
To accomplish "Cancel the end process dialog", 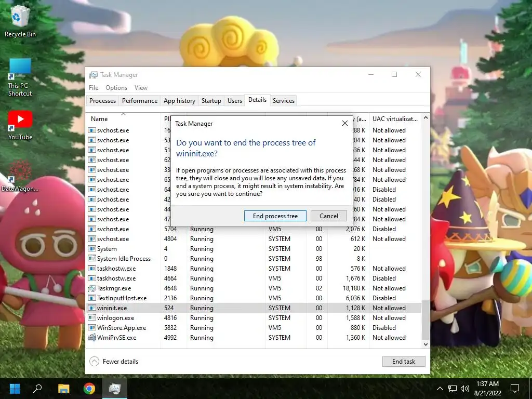I will pos(329,216).
